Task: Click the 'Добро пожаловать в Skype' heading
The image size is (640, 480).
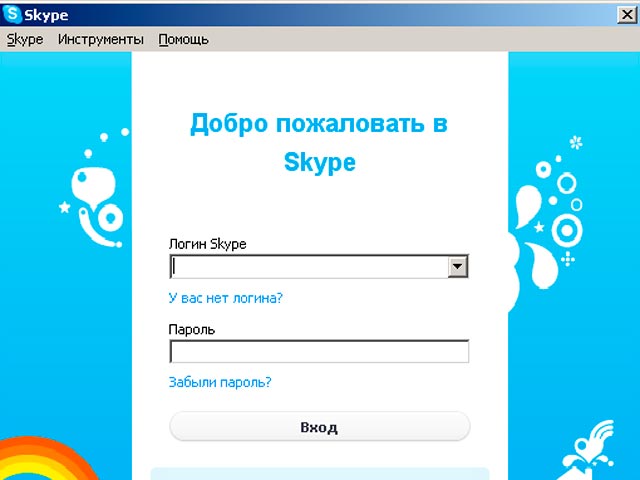Action: tap(319, 142)
